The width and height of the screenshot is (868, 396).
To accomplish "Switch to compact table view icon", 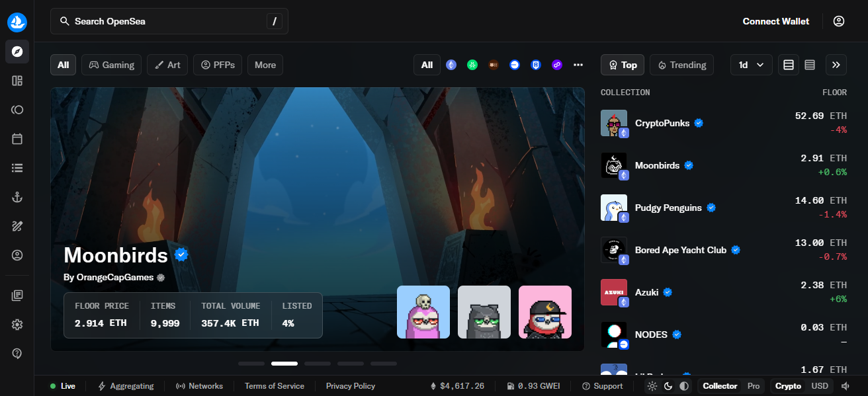I will 789,65.
